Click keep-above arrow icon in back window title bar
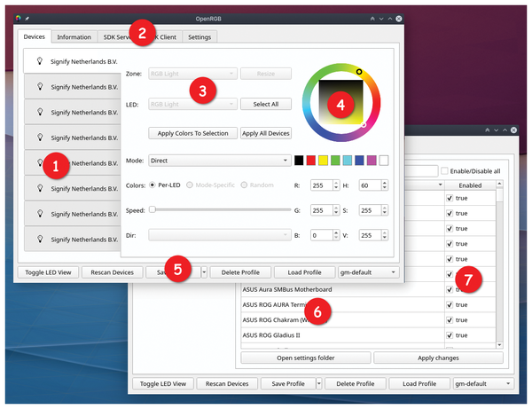The width and height of the screenshot is (532, 409). click(487, 130)
